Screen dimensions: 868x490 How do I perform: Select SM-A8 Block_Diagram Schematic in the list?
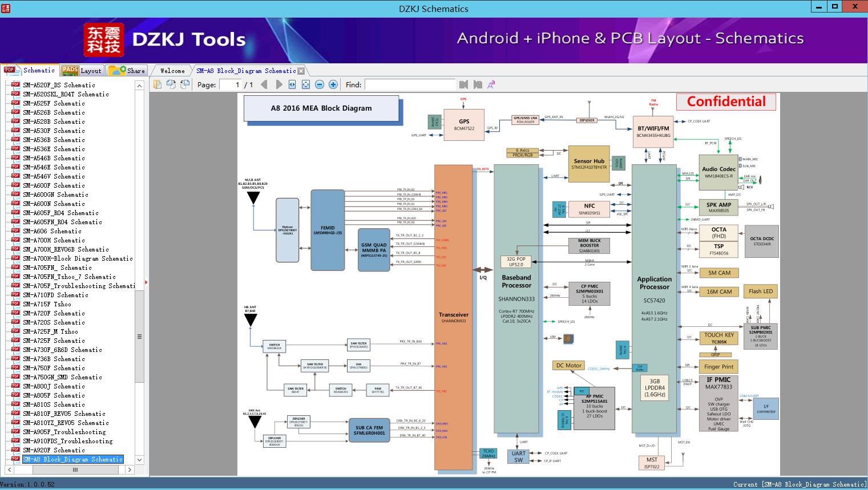coord(72,459)
